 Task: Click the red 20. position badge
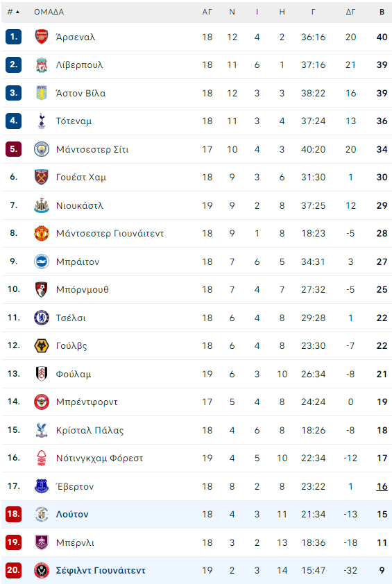pos(13,570)
